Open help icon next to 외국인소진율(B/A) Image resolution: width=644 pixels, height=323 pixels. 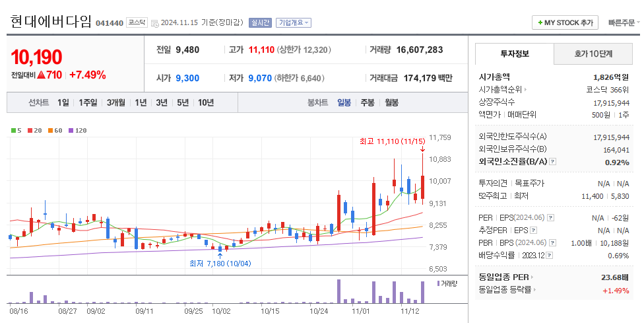[x=553, y=162]
